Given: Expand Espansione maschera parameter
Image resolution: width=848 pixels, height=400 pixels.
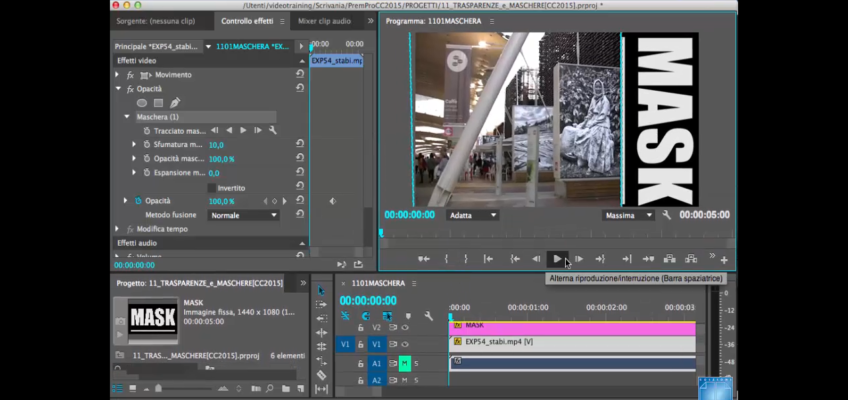Looking at the screenshot, I should tap(134, 172).
